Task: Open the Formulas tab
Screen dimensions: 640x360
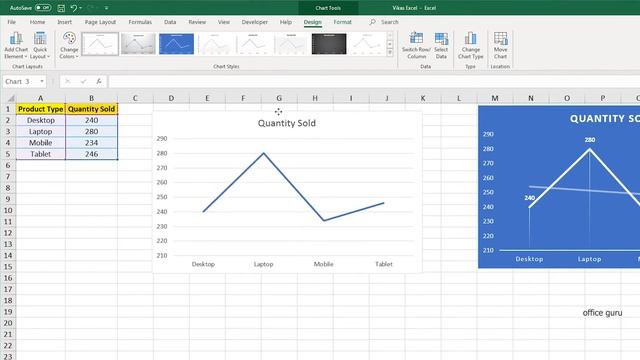Action: 140,22
